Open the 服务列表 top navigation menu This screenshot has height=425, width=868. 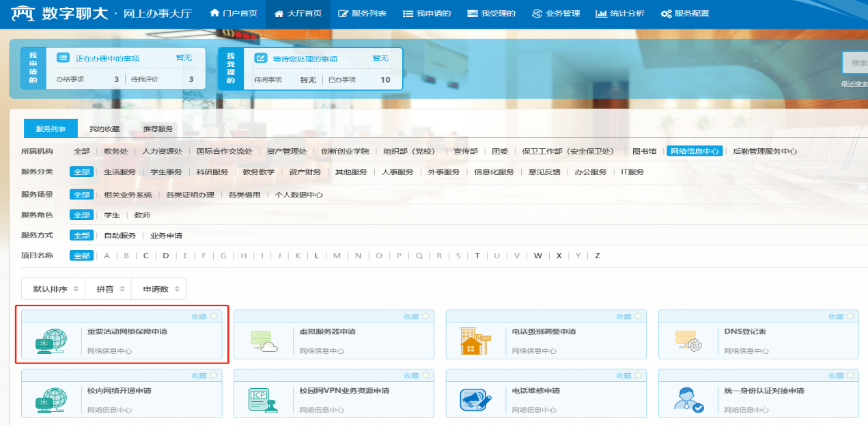pos(362,14)
